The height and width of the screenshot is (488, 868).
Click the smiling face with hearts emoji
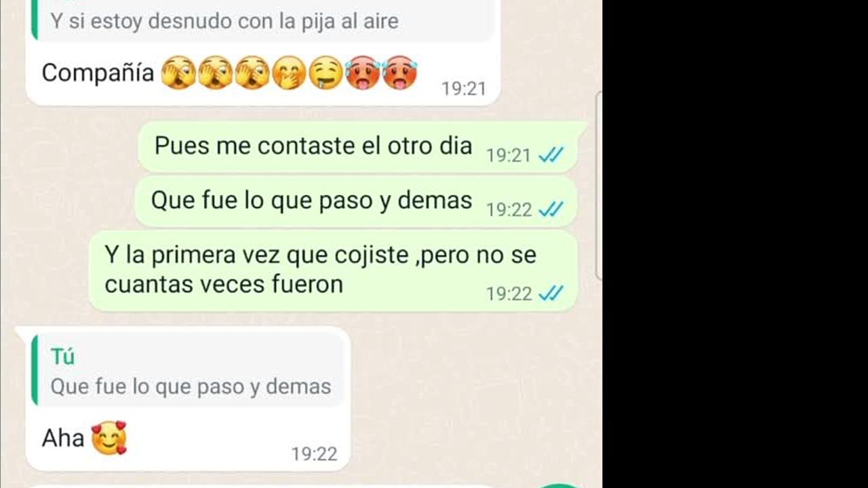point(108,438)
